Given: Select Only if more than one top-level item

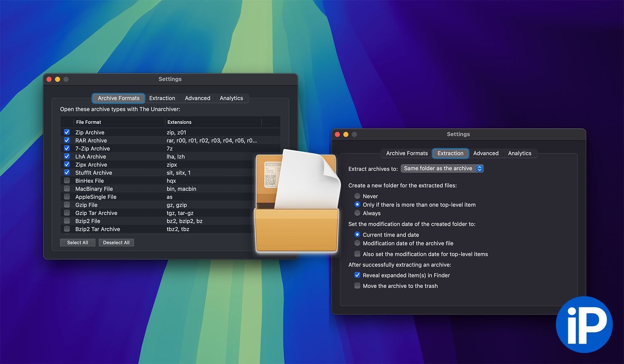Looking at the screenshot, I should point(357,204).
